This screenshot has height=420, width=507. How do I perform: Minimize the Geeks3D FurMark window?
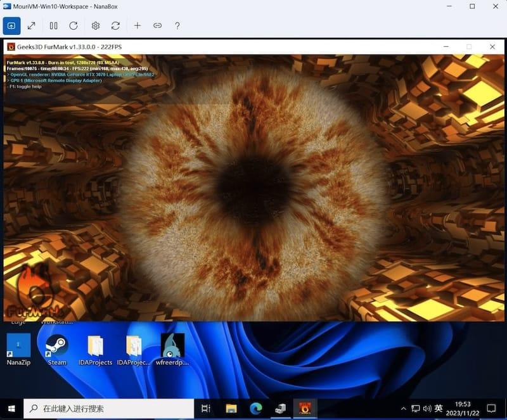click(x=446, y=47)
